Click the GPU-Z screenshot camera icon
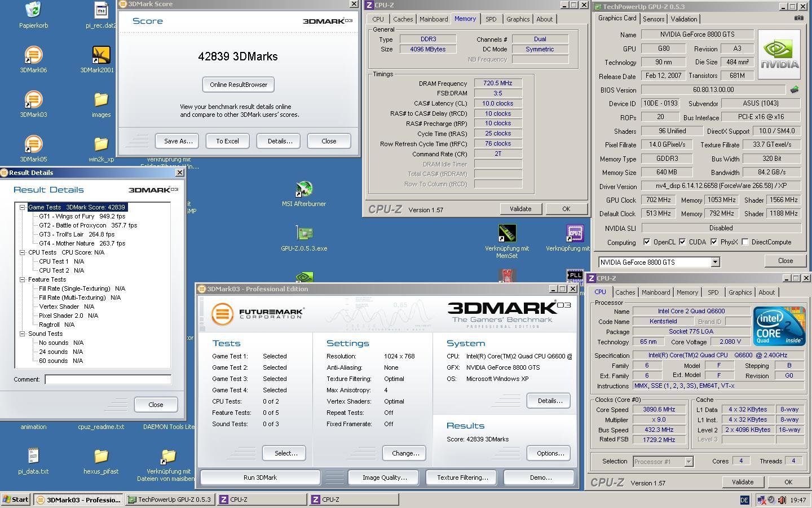The image size is (812, 508). pyautogui.click(x=798, y=18)
